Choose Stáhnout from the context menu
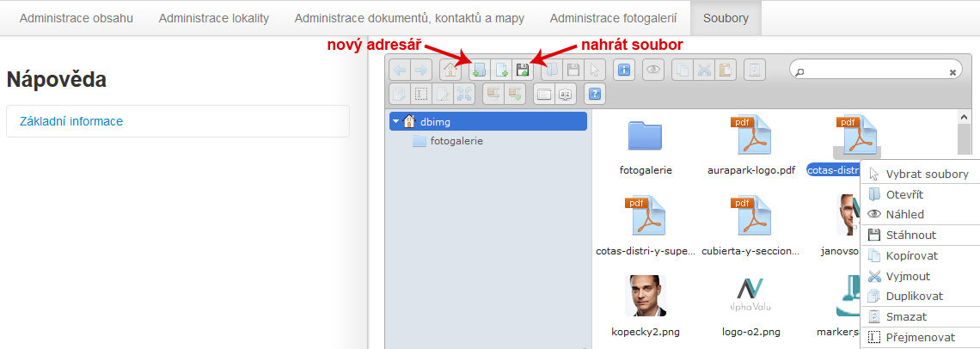This screenshot has height=349, width=980. tap(910, 235)
